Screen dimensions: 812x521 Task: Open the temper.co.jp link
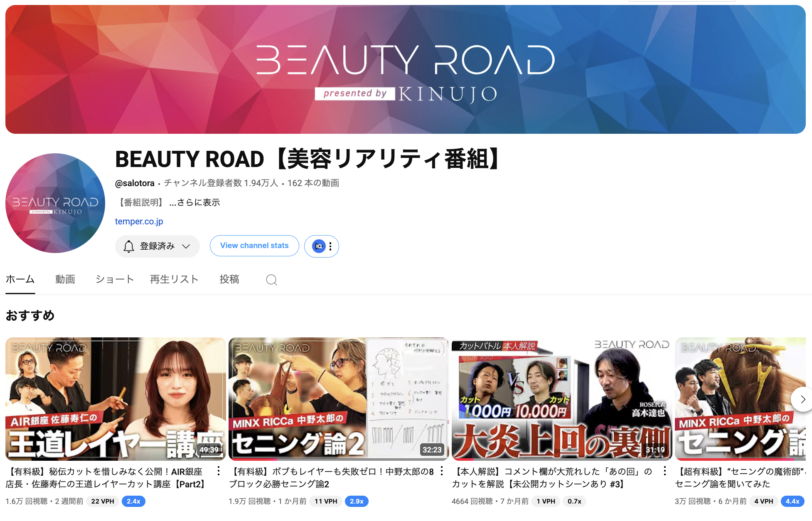[x=139, y=221]
